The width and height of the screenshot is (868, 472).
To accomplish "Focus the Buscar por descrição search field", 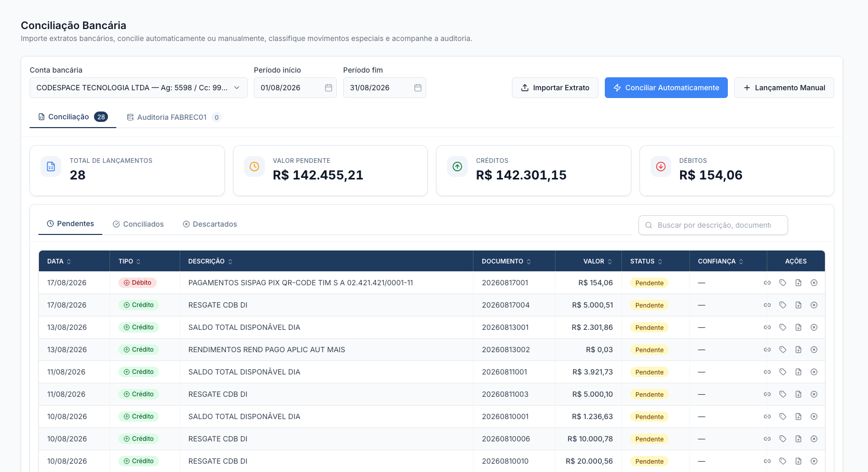I will pos(713,225).
